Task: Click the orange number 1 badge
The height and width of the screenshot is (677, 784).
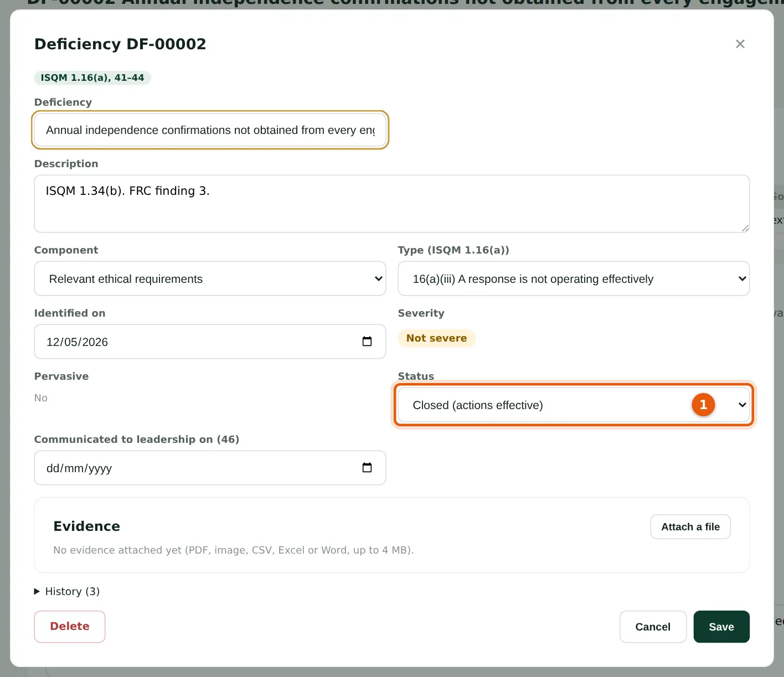Action: [703, 405]
